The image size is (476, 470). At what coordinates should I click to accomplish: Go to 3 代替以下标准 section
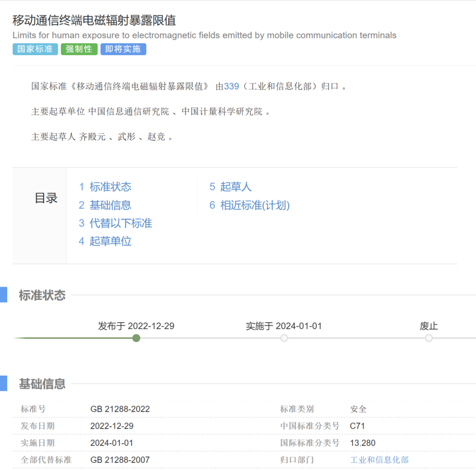[x=115, y=223]
